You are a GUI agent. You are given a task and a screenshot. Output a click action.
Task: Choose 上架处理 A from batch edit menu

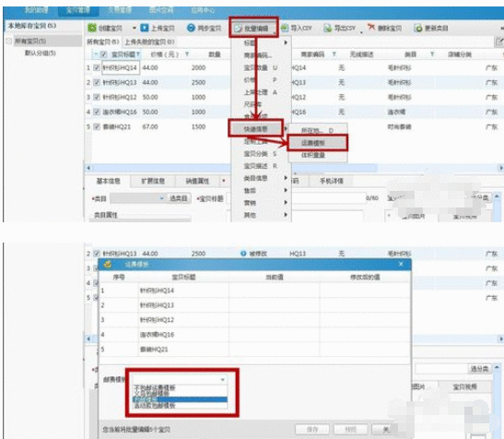[x=261, y=92]
